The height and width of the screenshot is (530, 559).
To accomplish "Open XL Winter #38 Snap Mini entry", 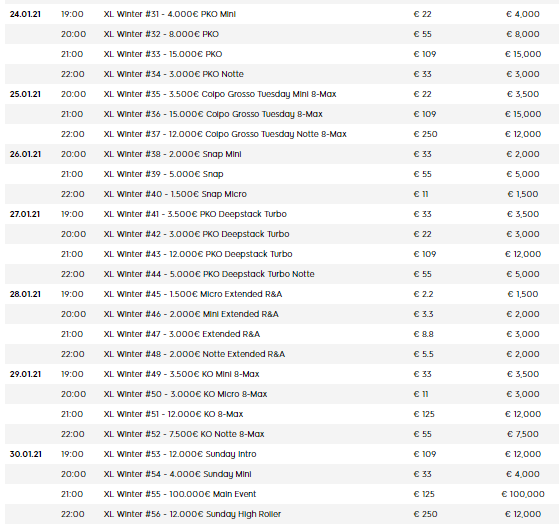I will pyautogui.click(x=173, y=154).
